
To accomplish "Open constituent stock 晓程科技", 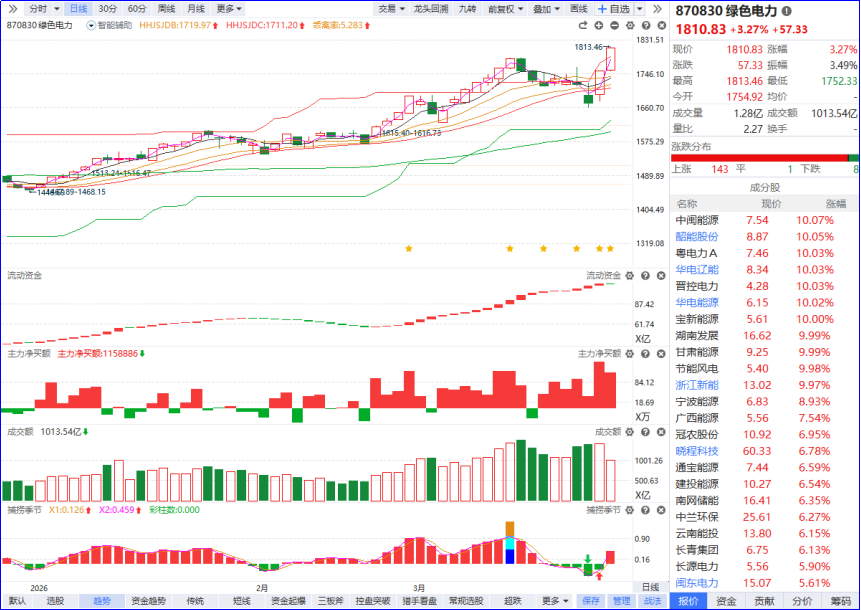I will tap(697, 451).
